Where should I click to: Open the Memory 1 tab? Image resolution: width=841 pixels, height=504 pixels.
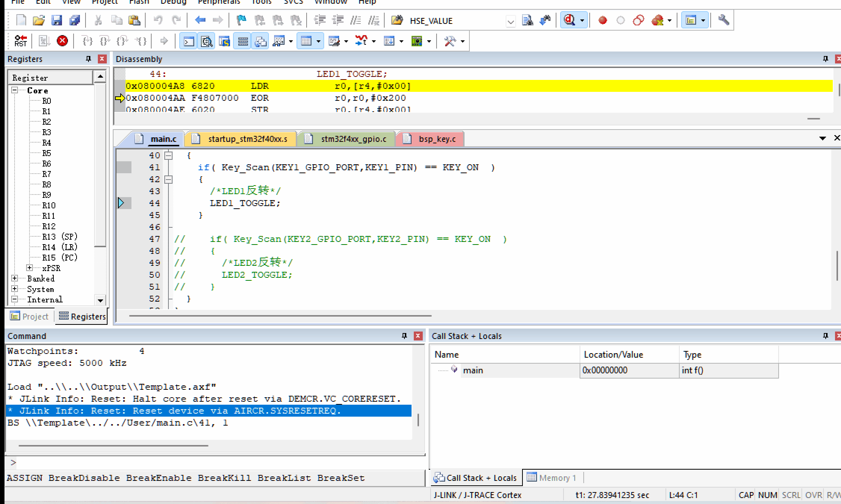pyautogui.click(x=552, y=478)
